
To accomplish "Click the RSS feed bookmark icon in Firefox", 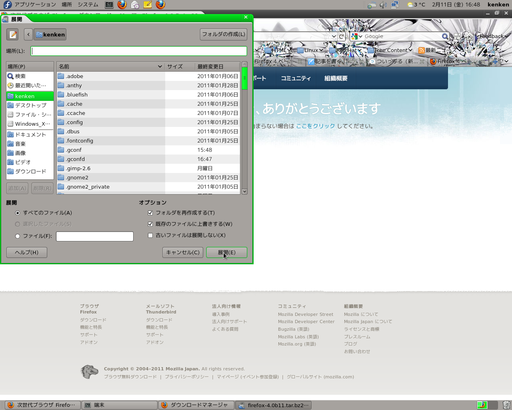I will click(x=421, y=50).
